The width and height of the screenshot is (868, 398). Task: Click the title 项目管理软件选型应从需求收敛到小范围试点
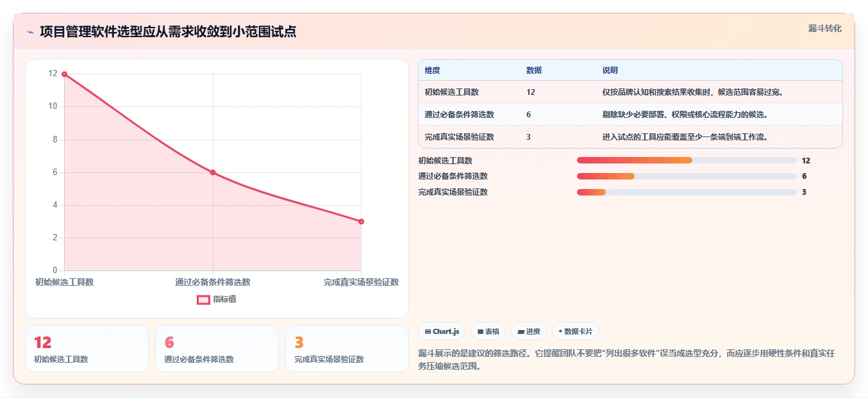[x=168, y=31]
